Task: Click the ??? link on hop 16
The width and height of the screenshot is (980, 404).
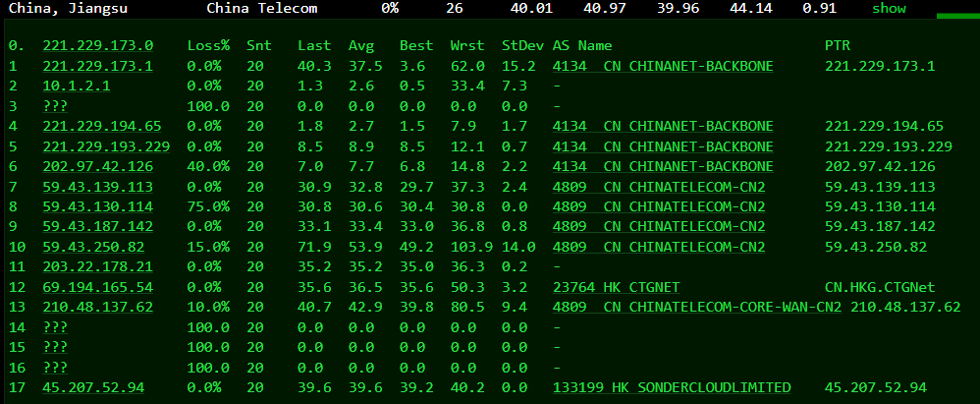Action: (55, 368)
